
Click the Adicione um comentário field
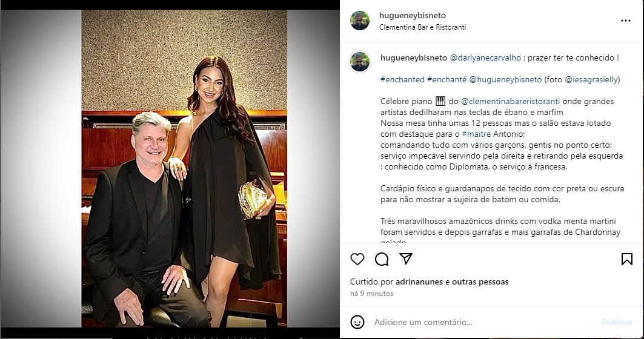pos(485,322)
